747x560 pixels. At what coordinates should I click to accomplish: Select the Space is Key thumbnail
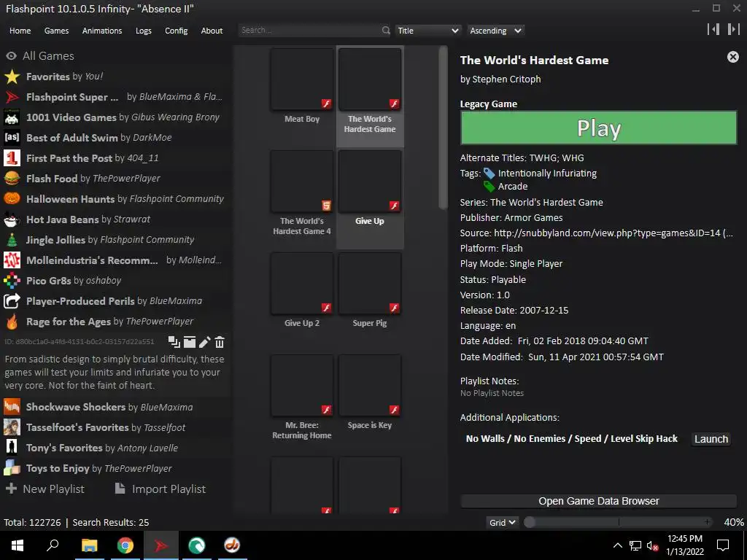[370, 386]
